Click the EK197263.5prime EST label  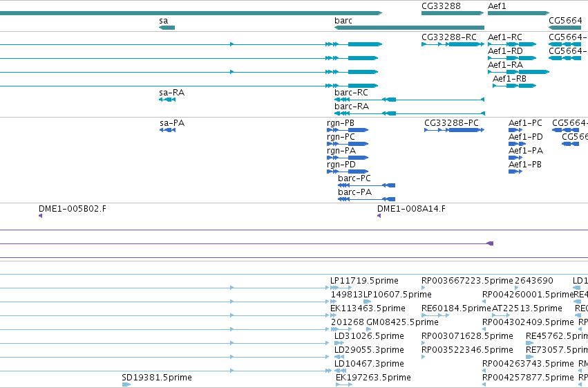point(373,378)
